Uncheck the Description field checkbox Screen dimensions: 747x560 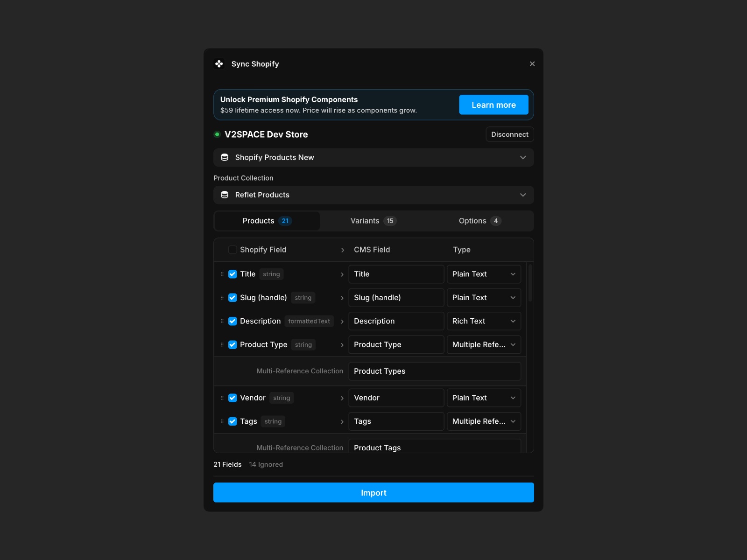coord(233,321)
